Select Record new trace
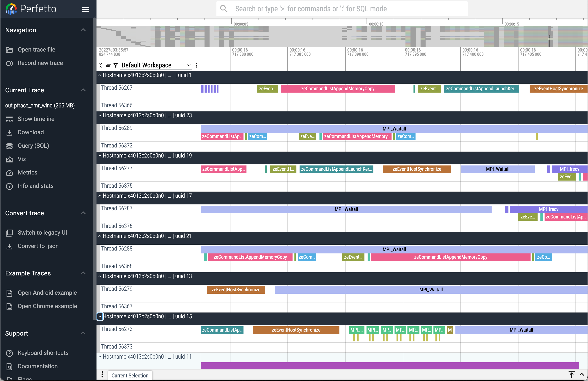 (40, 63)
